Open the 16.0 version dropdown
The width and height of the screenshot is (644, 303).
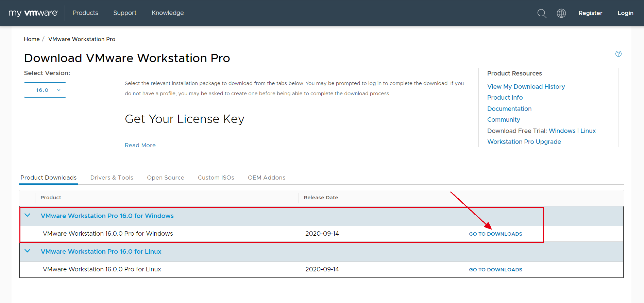(x=45, y=90)
